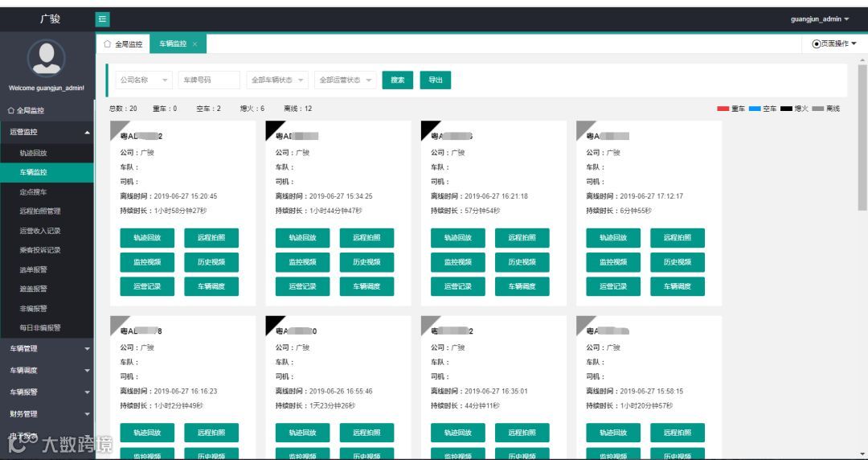
Task: Open the 页面操作 dropdown
Action: pos(833,43)
